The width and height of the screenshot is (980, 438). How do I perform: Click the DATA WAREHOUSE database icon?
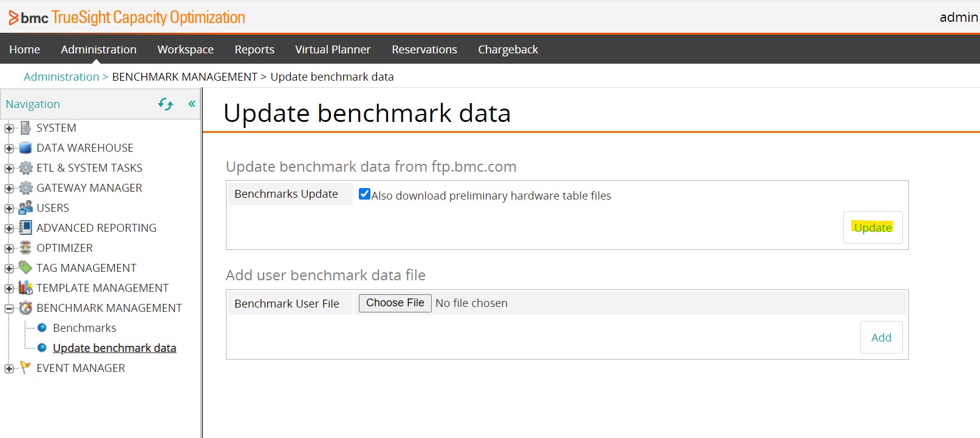[26, 148]
